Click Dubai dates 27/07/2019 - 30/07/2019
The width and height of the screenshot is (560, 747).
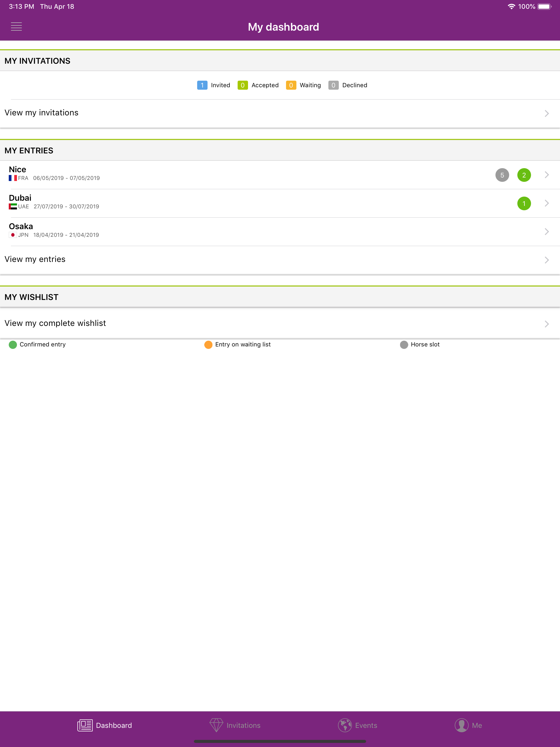[x=66, y=206]
